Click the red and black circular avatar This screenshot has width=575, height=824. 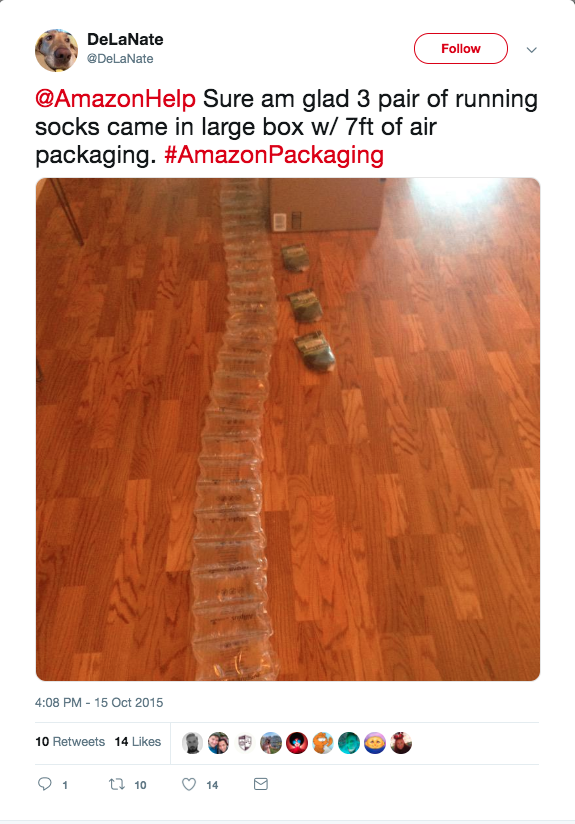297,743
